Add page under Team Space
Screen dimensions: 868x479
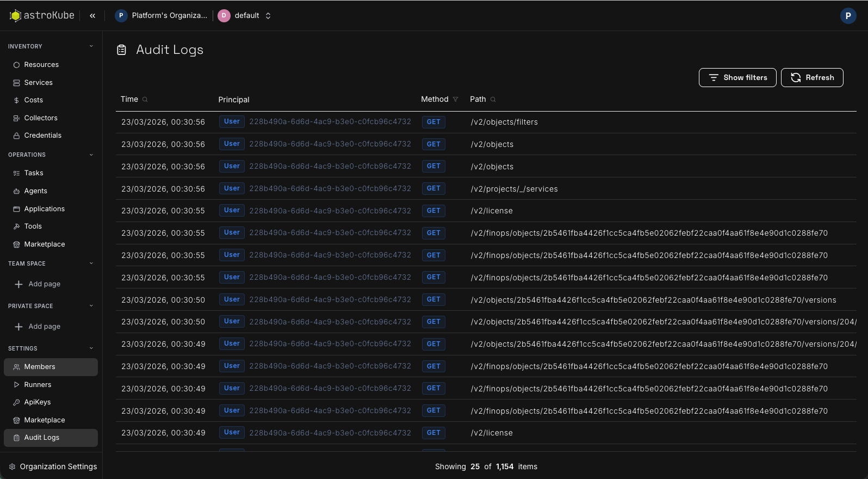44,284
